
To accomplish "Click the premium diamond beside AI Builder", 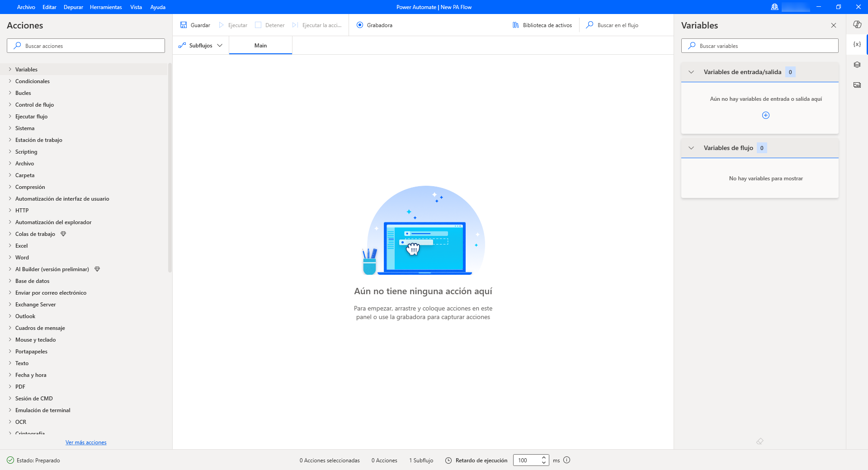I will (97, 269).
